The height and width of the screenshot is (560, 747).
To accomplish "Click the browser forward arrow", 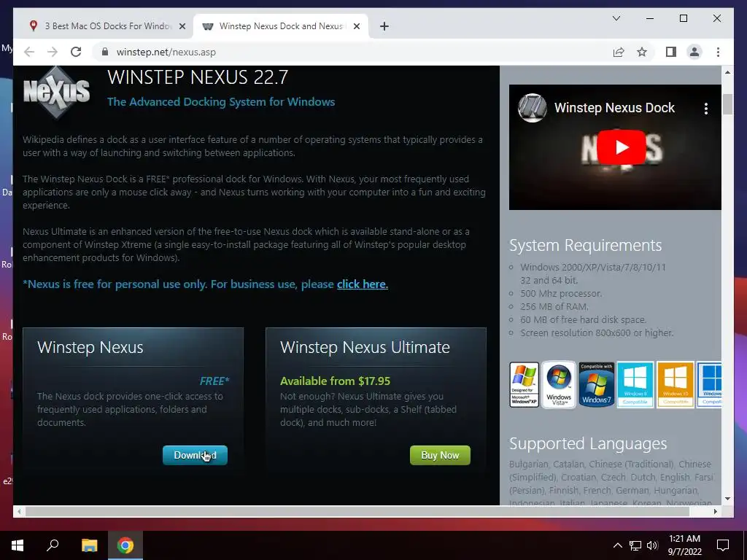I will coord(53,52).
